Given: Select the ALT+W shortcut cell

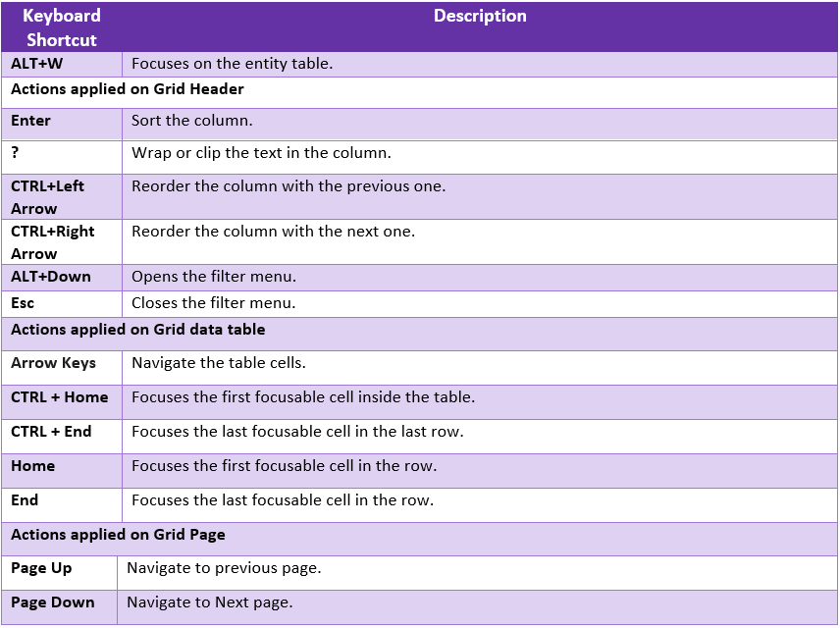Looking at the screenshot, I should [37, 64].
